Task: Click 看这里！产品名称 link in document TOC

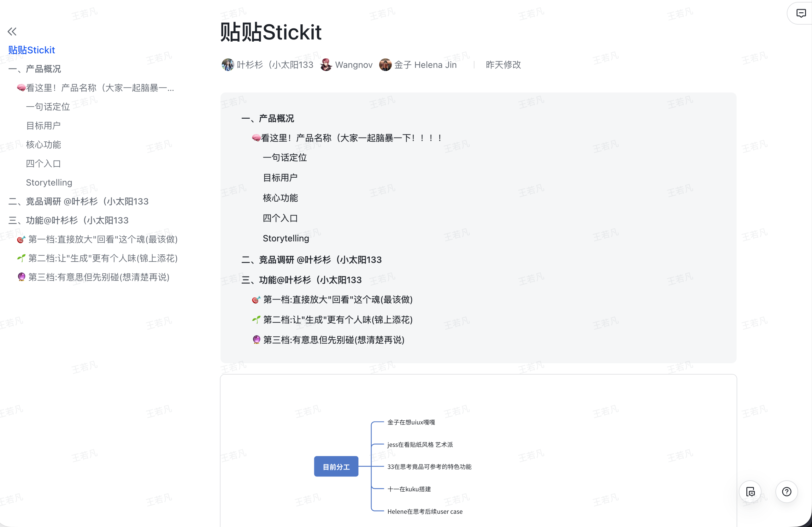Action: pyautogui.click(x=347, y=138)
